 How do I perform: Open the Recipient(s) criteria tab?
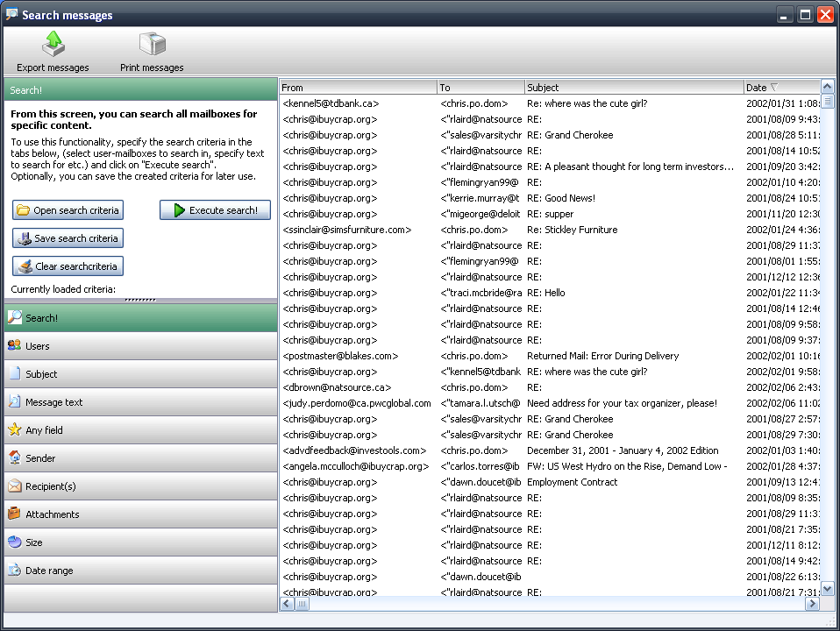(140, 486)
